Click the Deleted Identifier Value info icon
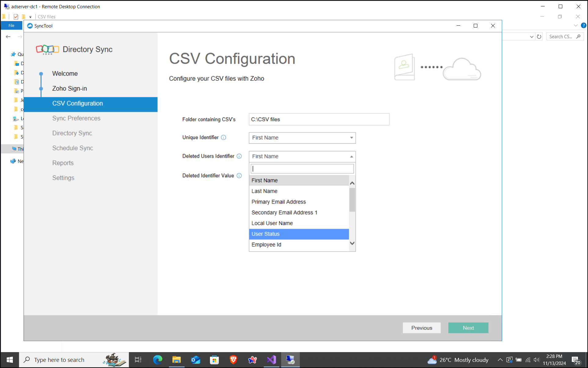 (x=239, y=176)
